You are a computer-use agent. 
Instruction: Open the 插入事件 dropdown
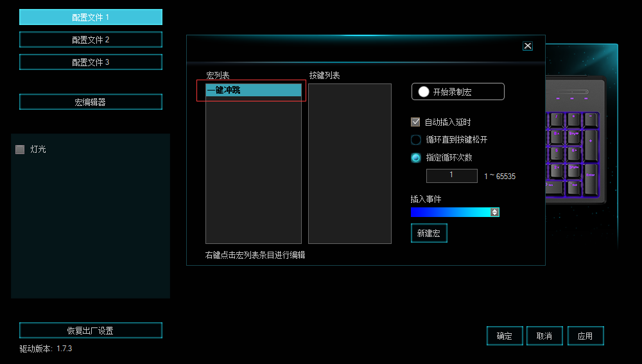[455, 212]
